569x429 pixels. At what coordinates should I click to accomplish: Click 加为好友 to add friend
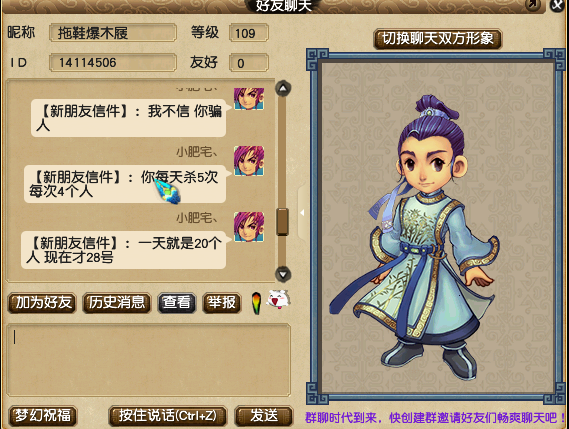pyautogui.click(x=42, y=303)
